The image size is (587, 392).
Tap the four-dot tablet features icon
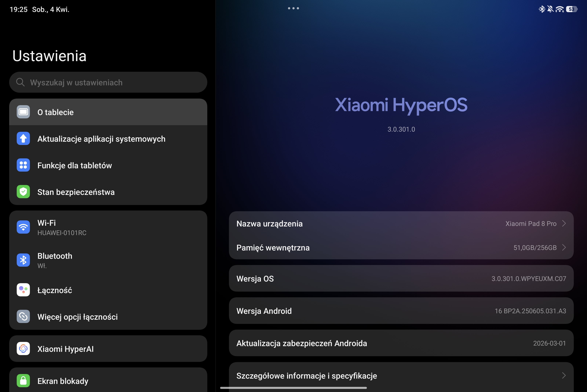[x=23, y=165]
